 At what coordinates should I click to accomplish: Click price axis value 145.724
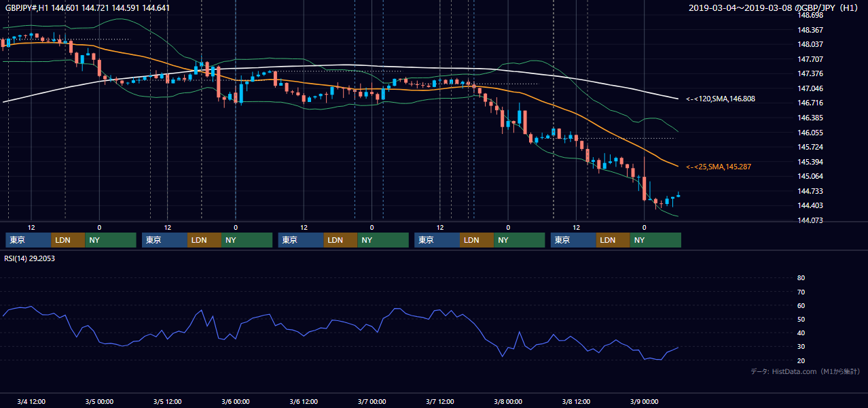click(x=810, y=147)
